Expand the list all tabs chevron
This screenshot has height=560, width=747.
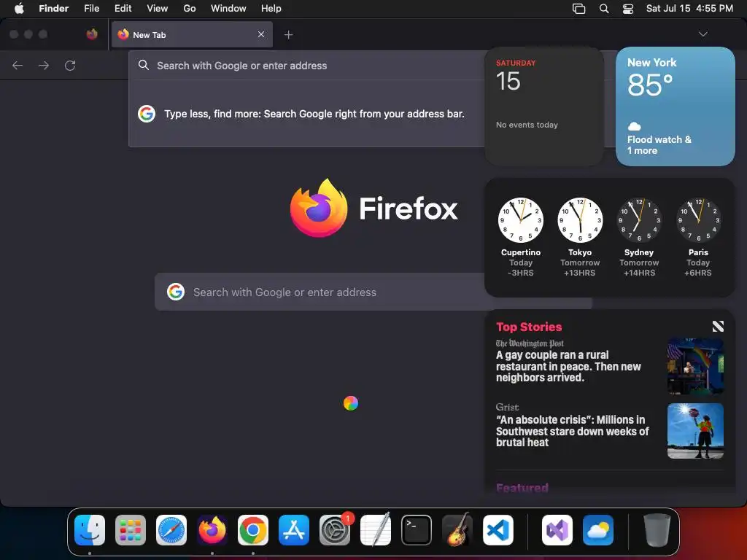point(703,34)
